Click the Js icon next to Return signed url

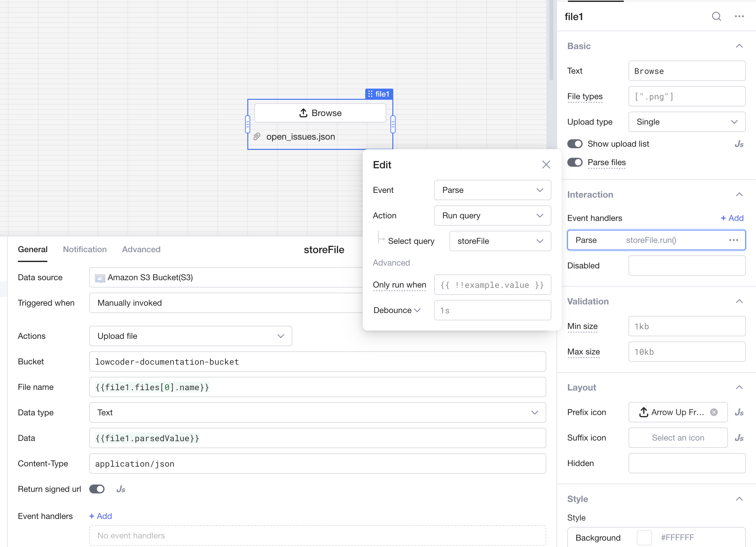click(x=121, y=489)
